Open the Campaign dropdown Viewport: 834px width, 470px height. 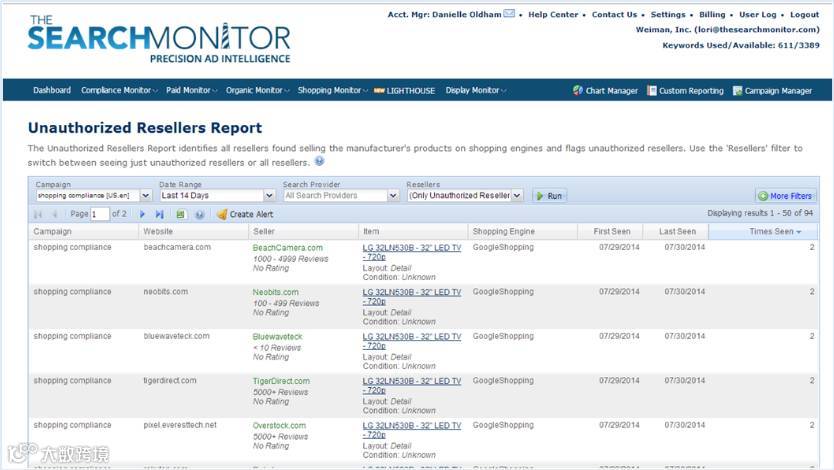coord(145,196)
